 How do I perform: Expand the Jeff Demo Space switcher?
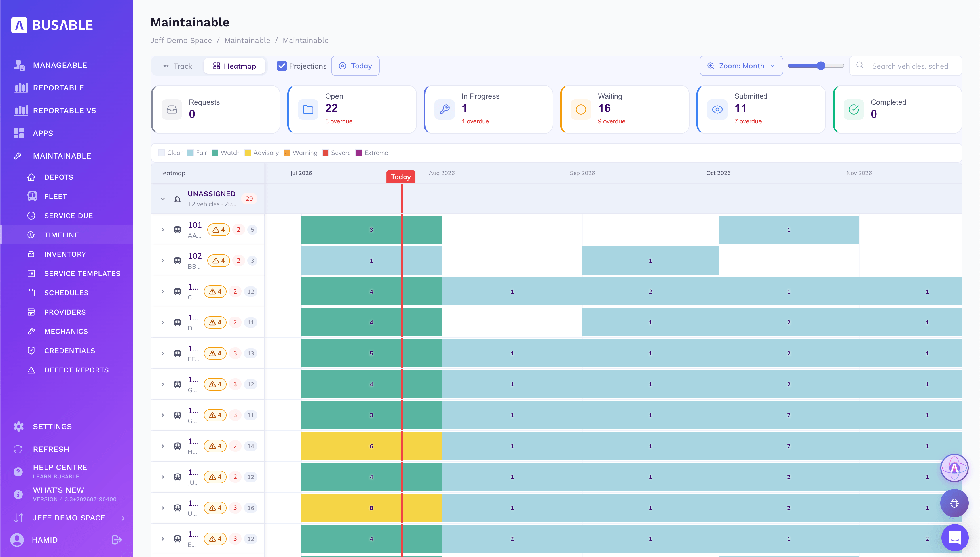point(123,518)
